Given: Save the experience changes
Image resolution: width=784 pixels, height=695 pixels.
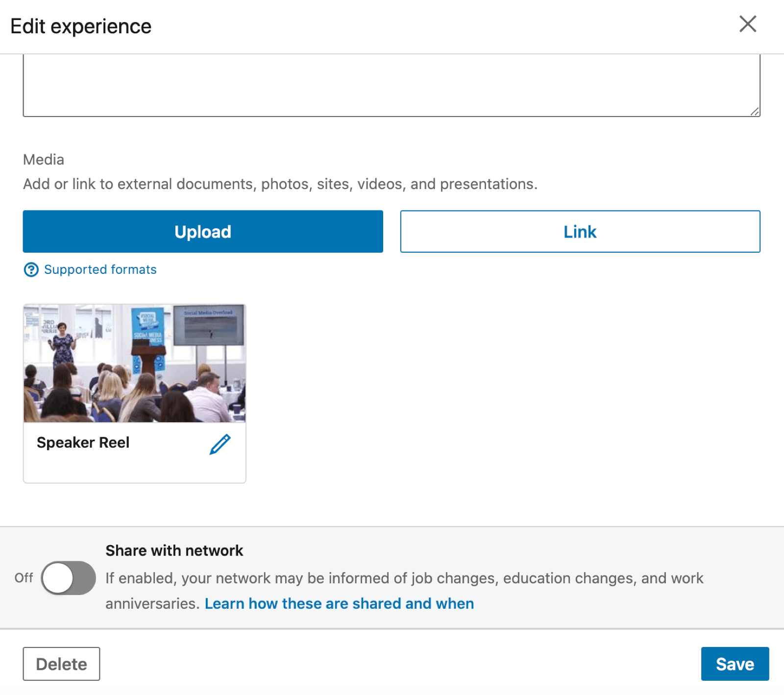Looking at the screenshot, I should coord(735,664).
